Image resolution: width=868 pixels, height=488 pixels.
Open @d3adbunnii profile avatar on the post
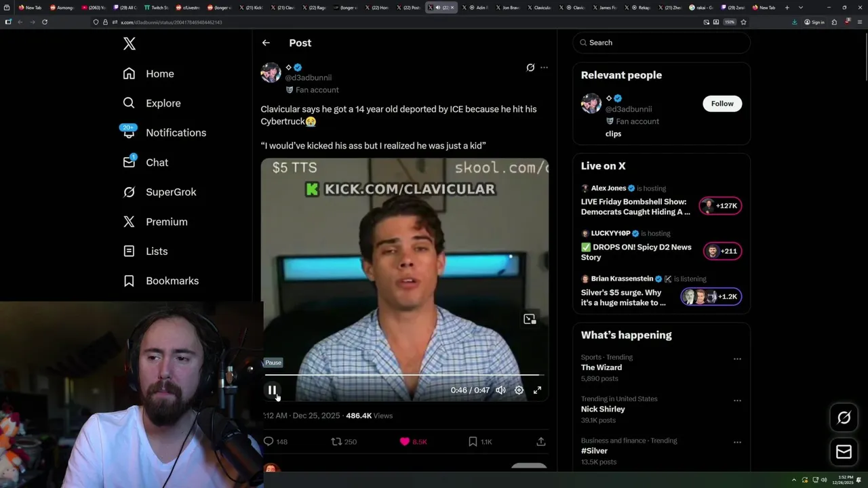(x=271, y=73)
